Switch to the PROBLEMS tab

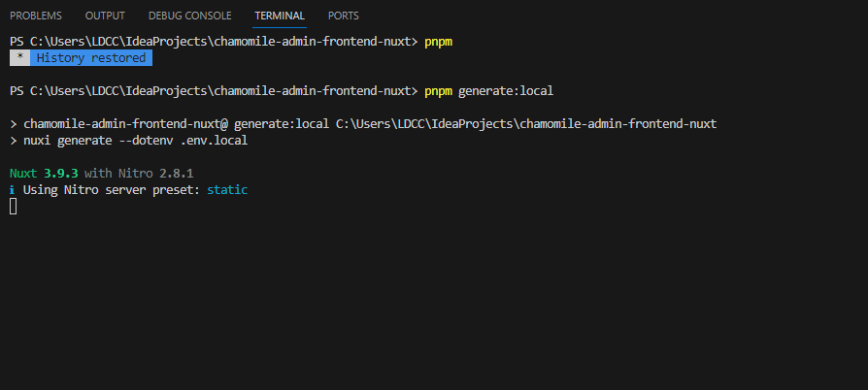(x=35, y=16)
